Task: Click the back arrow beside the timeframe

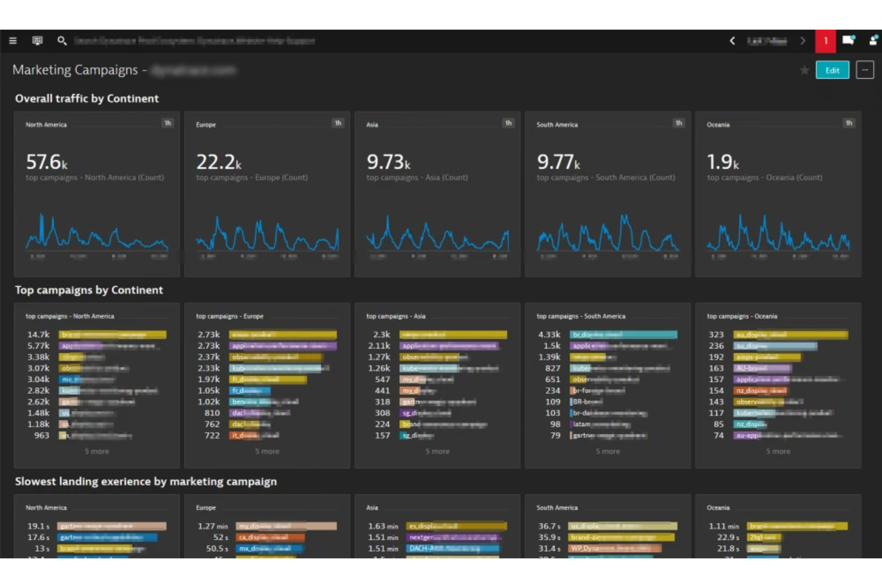Action: coord(732,41)
